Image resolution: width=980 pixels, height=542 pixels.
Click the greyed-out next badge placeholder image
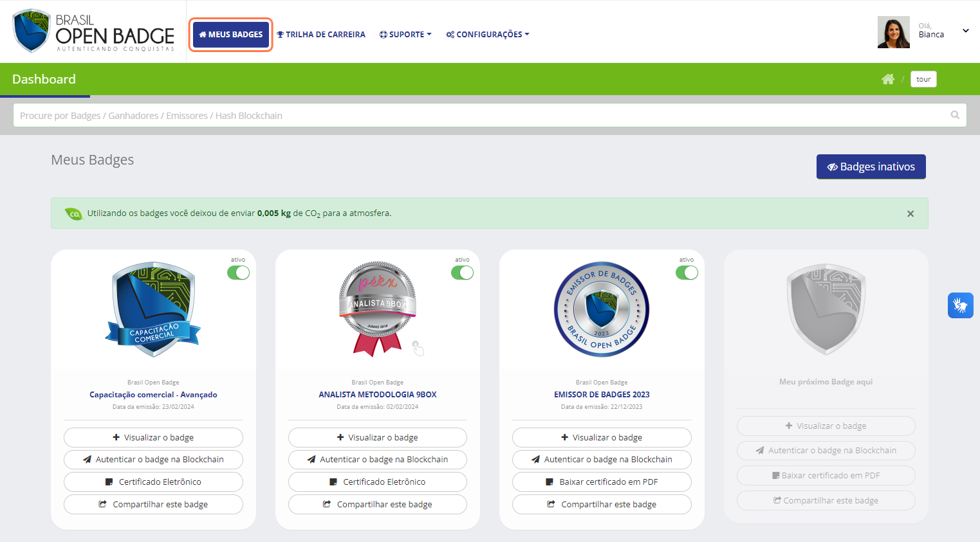(826, 309)
